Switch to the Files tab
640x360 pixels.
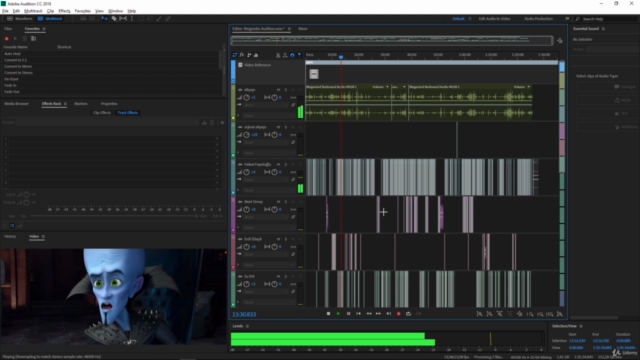8,29
